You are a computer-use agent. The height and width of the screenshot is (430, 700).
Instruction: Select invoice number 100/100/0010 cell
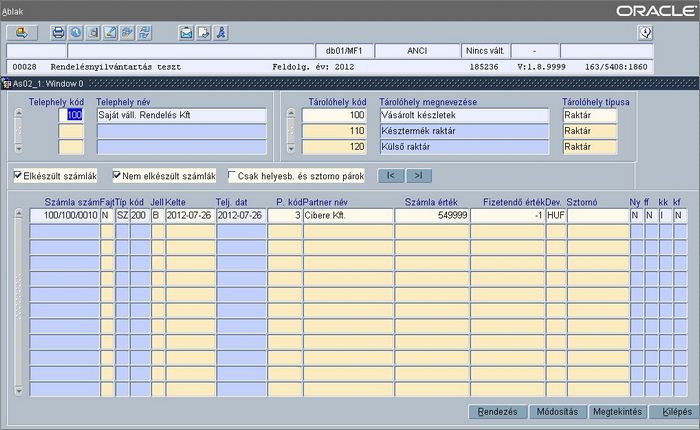(x=65, y=215)
